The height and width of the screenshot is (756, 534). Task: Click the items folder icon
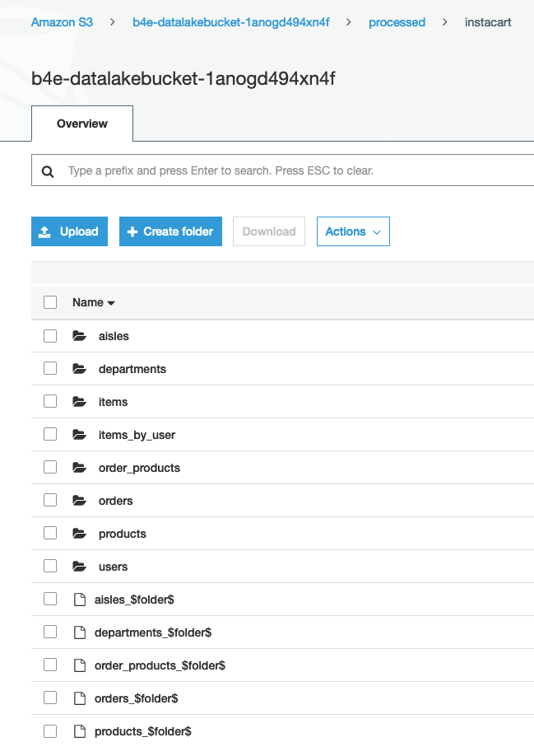click(80, 401)
